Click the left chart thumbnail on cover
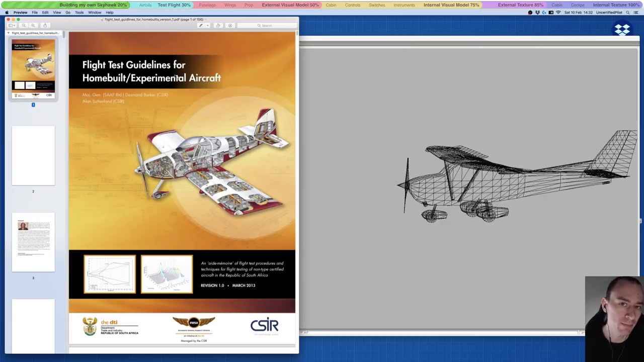This screenshot has width=644, height=362. (110, 274)
